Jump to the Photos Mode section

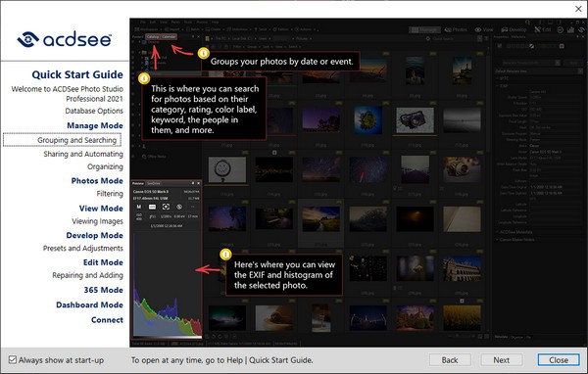pyautogui.click(x=97, y=180)
